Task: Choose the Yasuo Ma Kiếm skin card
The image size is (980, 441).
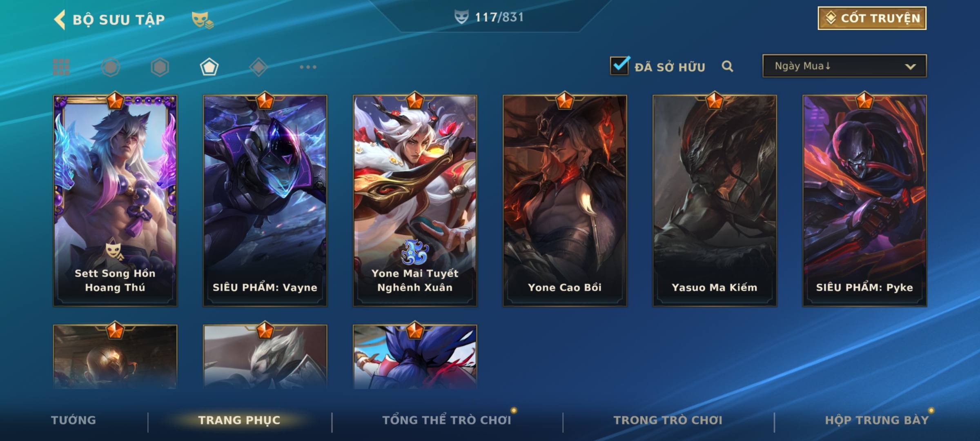Action: (x=715, y=200)
